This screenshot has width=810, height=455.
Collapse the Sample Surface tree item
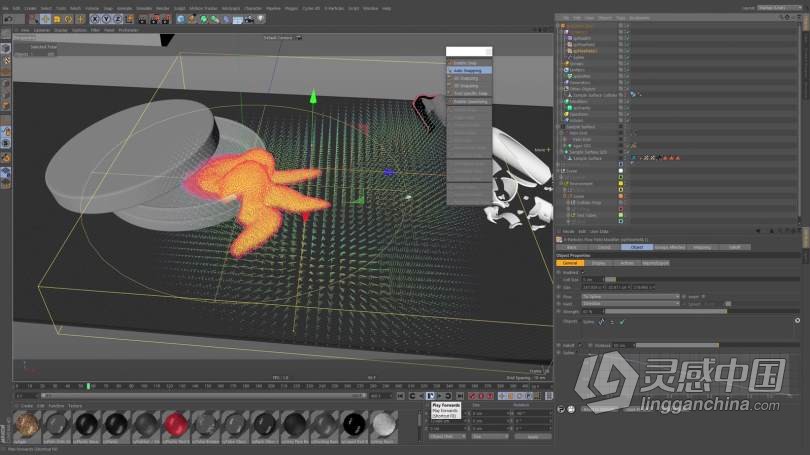click(557, 127)
